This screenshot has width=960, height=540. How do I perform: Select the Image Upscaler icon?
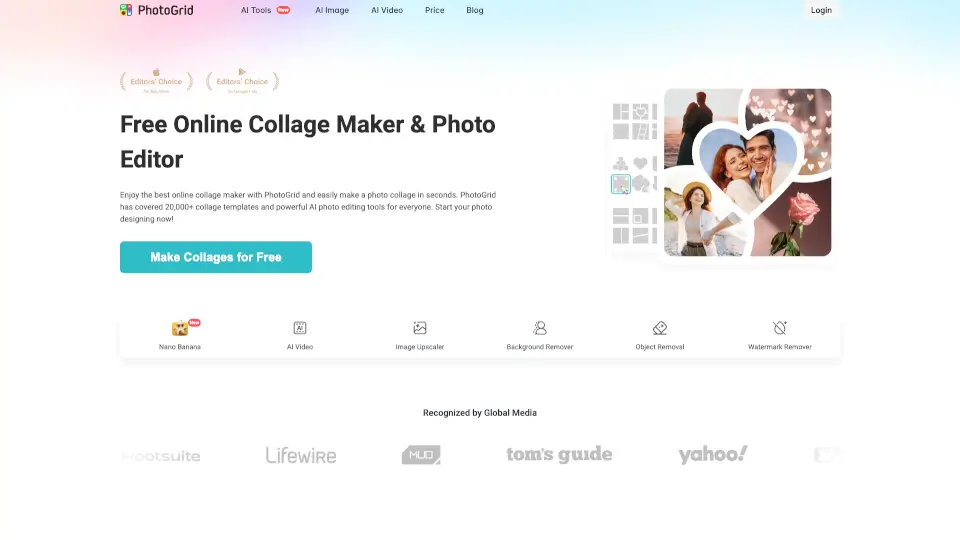(419, 328)
